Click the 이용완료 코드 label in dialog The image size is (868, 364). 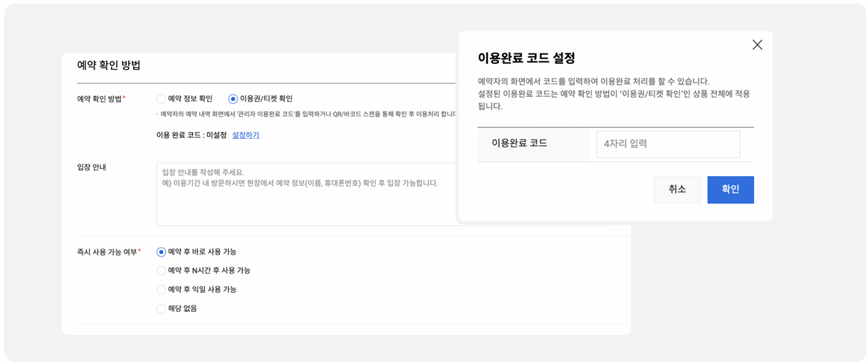click(x=519, y=143)
